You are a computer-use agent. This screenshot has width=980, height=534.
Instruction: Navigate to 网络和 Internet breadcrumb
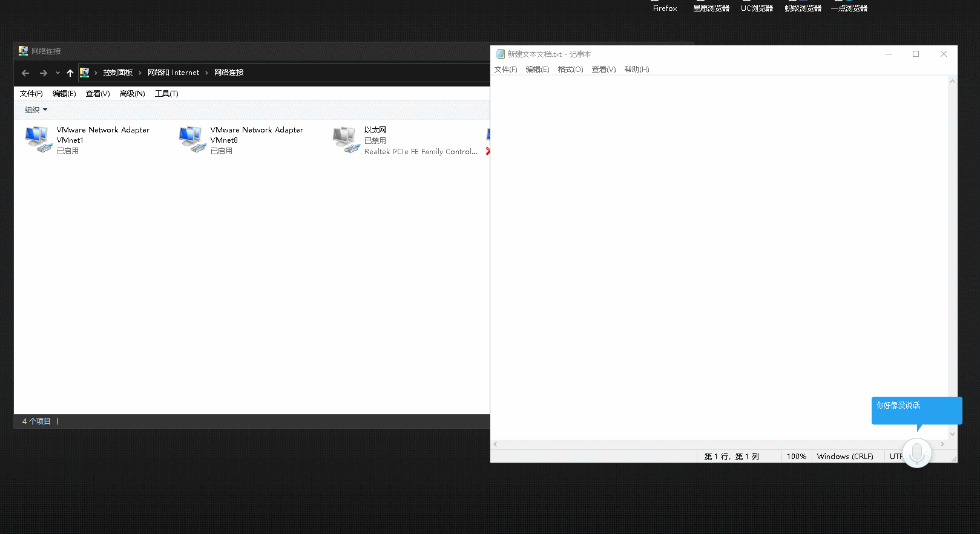point(173,73)
